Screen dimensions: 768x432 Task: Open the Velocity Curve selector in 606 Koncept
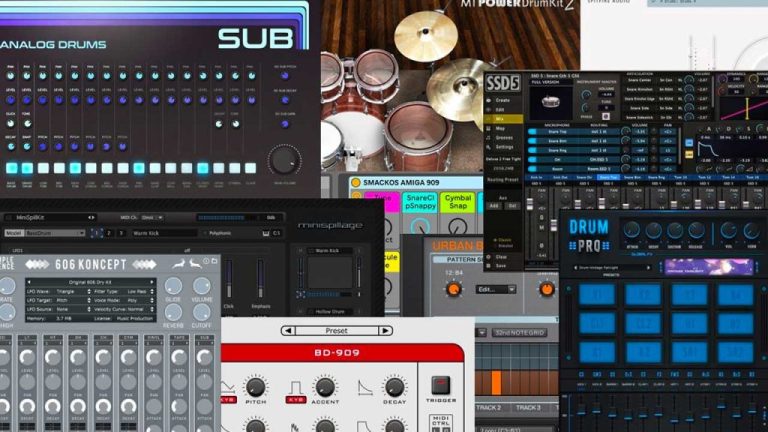click(124, 309)
